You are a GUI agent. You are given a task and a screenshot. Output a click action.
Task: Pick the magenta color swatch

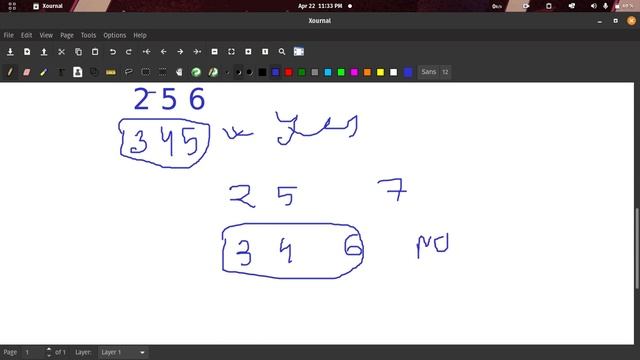pos(354,72)
